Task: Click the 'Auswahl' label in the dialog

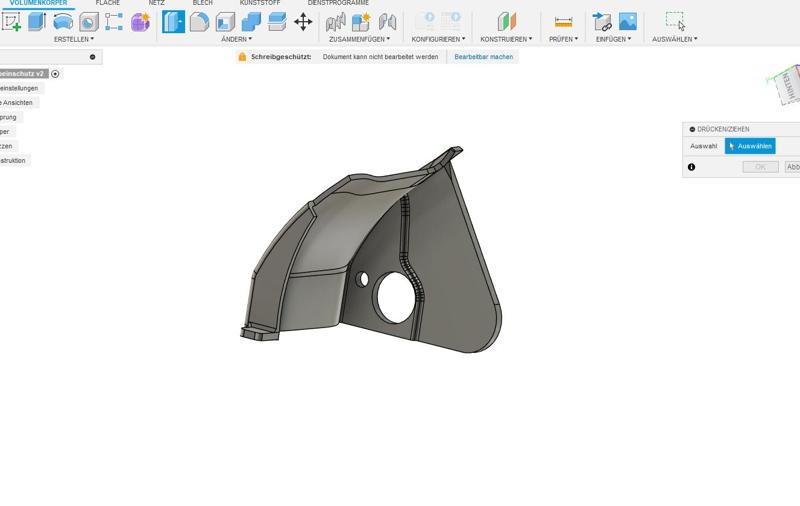Action: tap(704, 146)
